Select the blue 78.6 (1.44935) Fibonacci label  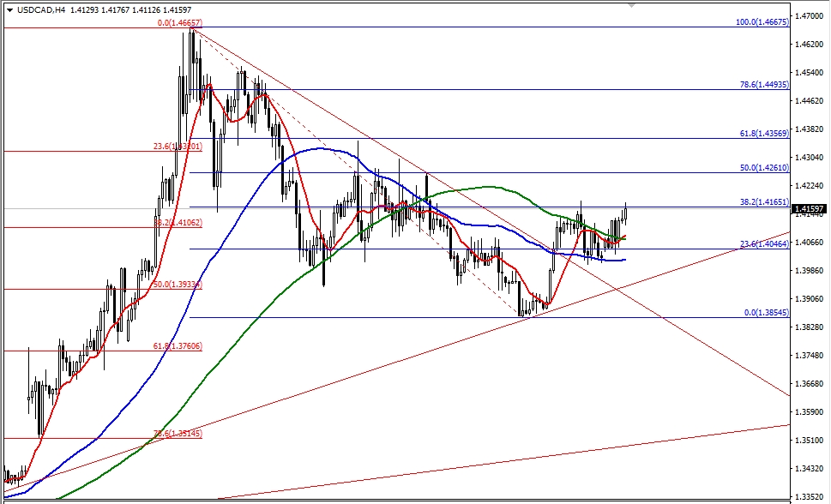tap(762, 85)
